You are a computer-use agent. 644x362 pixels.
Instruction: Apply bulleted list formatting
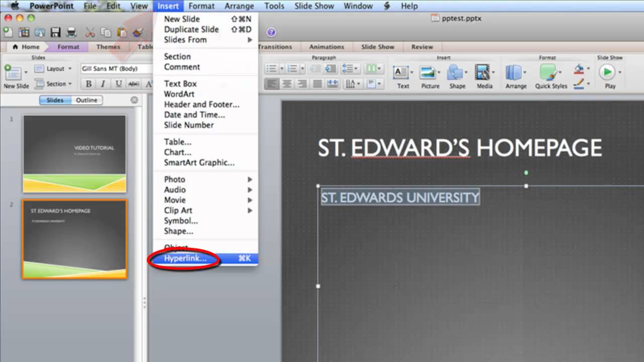tap(272, 69)
